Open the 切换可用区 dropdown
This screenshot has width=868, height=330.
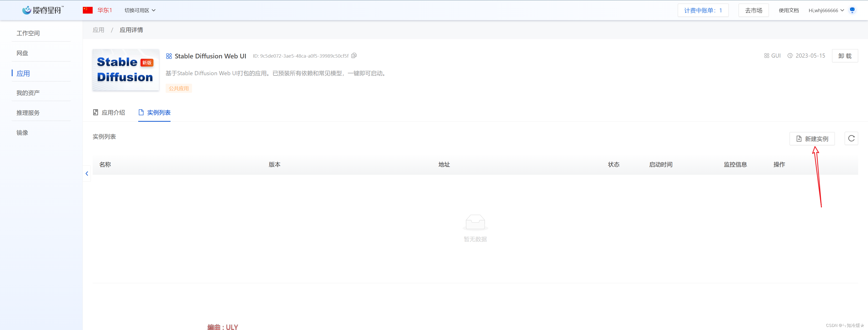140,10
